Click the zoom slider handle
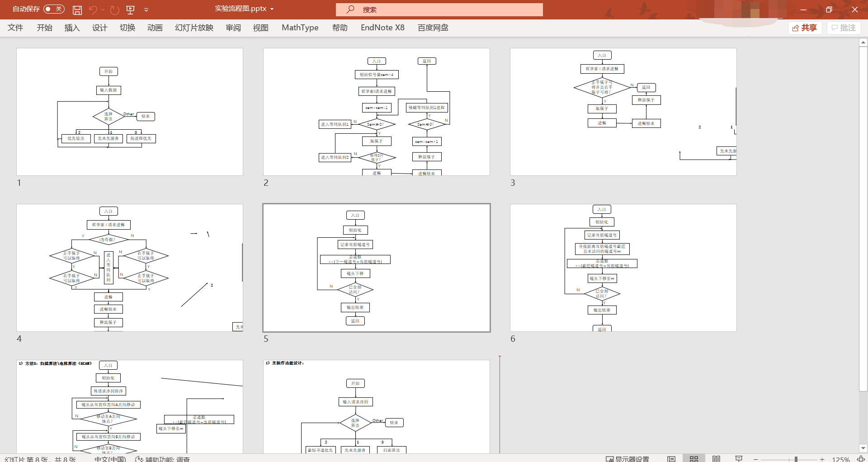 coord(796,459)
